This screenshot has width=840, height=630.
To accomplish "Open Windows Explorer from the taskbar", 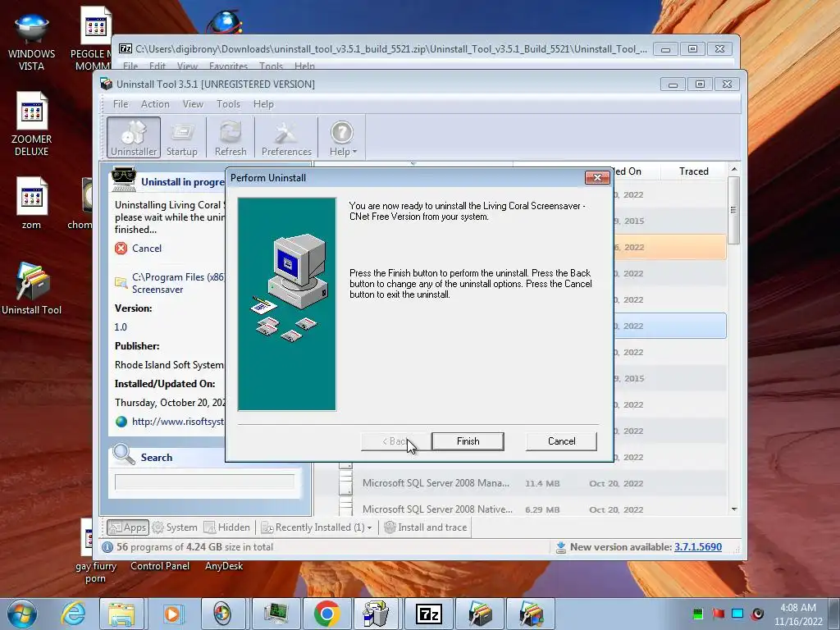I will [121, 614].
